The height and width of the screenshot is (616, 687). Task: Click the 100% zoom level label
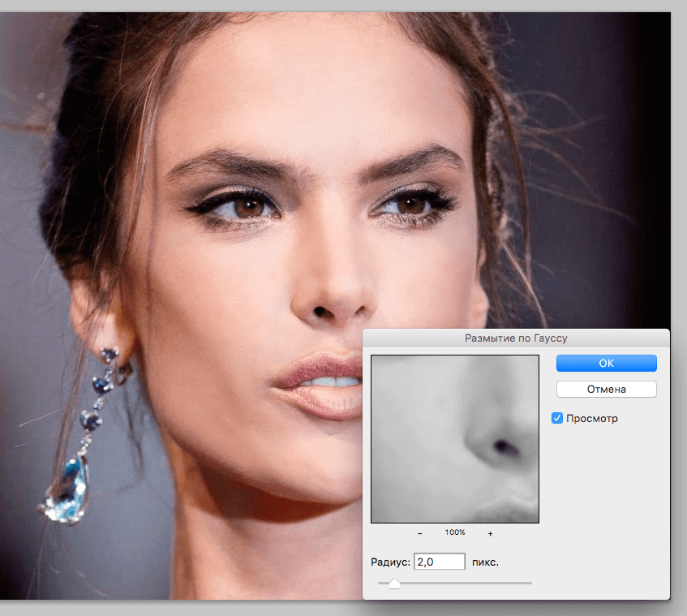(x=455, y=533)
